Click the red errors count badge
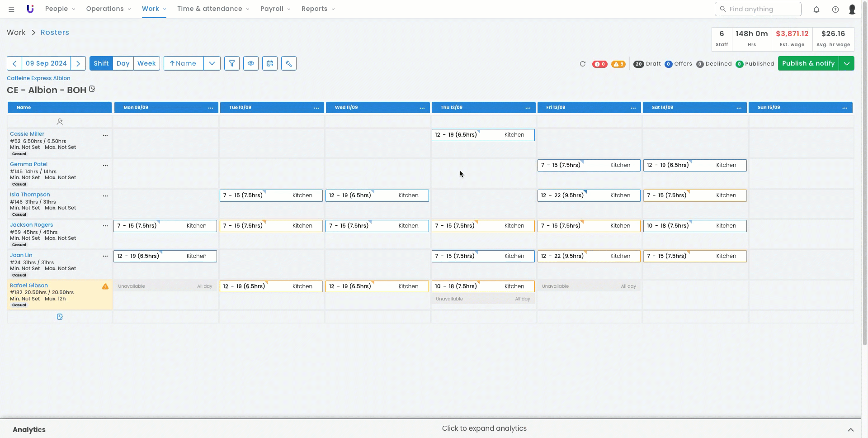868x438 pixels. click(x=599, y=64)
